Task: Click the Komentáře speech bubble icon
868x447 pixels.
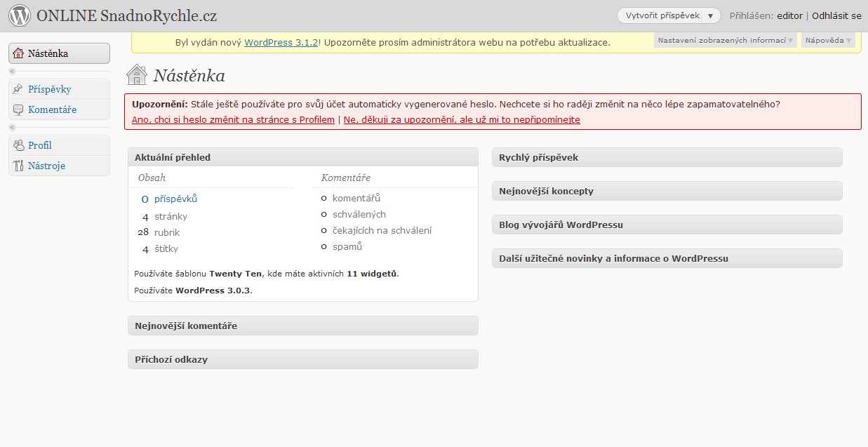Action: pos(18,109)
